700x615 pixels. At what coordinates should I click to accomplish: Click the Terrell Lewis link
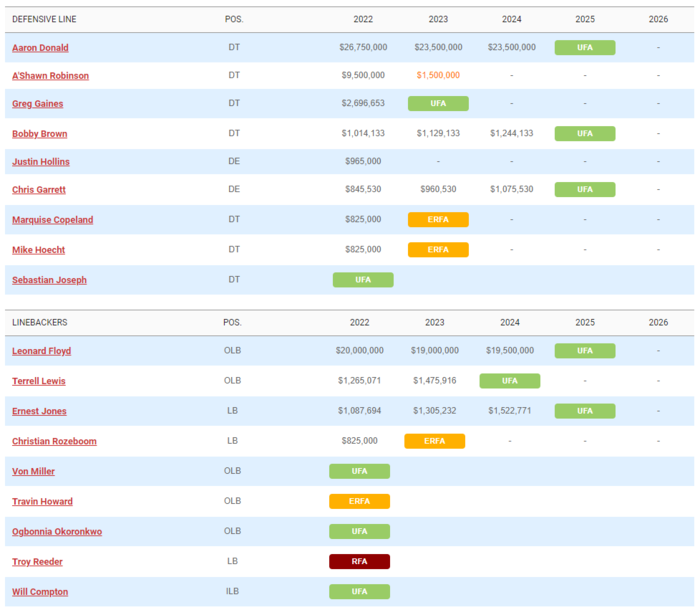tap(39, 381)
